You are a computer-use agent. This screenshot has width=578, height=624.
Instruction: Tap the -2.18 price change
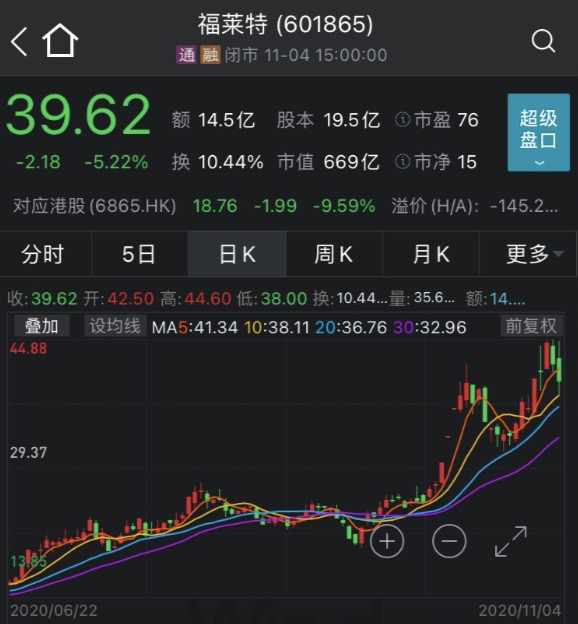click(38, 162)
